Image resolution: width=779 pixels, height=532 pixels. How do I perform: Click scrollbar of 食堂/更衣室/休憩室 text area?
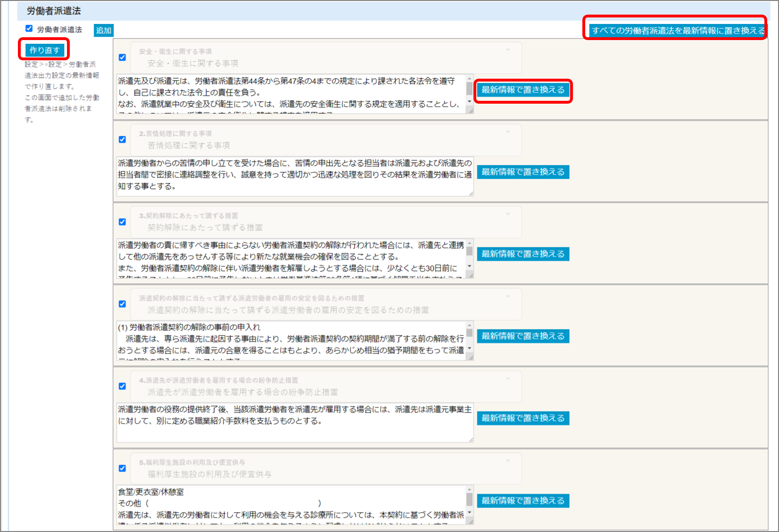pyautogui.click(x=469, y=502)
